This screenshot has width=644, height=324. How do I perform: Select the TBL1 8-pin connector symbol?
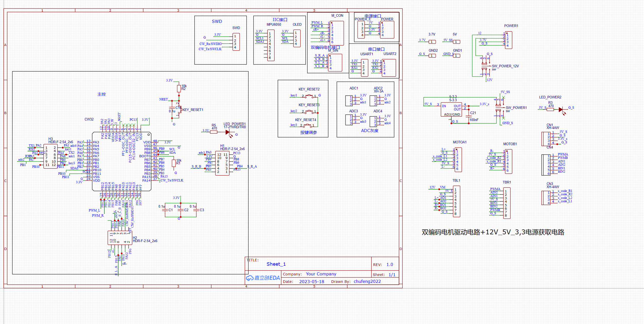(x=456, y=201)
